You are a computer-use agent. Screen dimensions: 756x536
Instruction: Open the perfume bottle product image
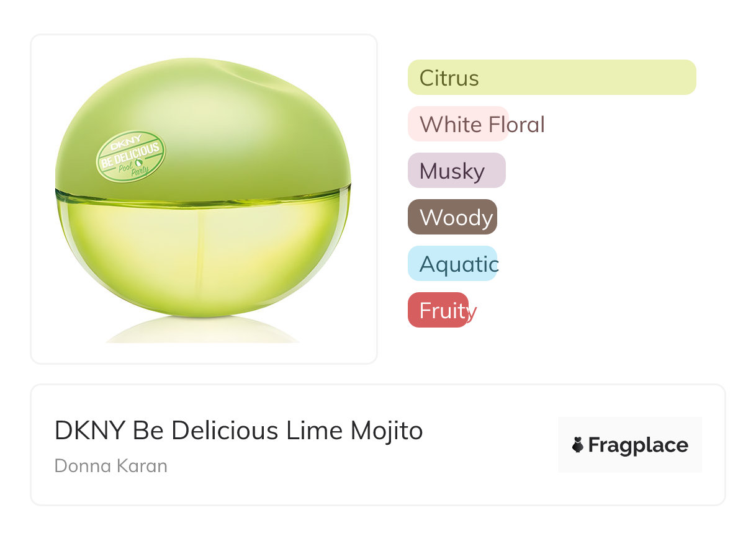204,199
